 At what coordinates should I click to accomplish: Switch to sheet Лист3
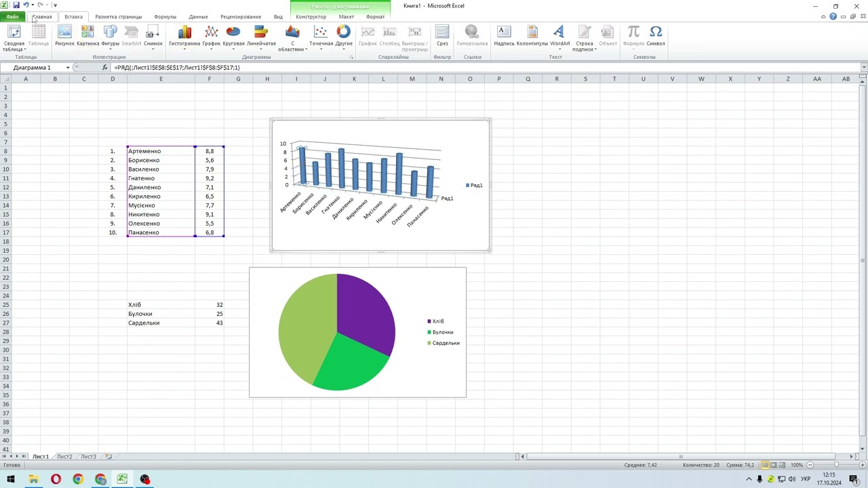(89, 457)
